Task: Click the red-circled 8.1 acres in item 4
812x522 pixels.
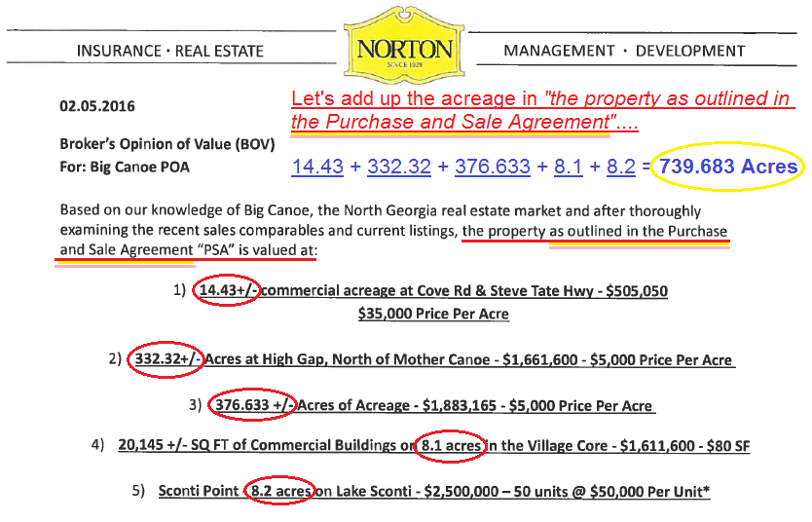Action: 449,446
